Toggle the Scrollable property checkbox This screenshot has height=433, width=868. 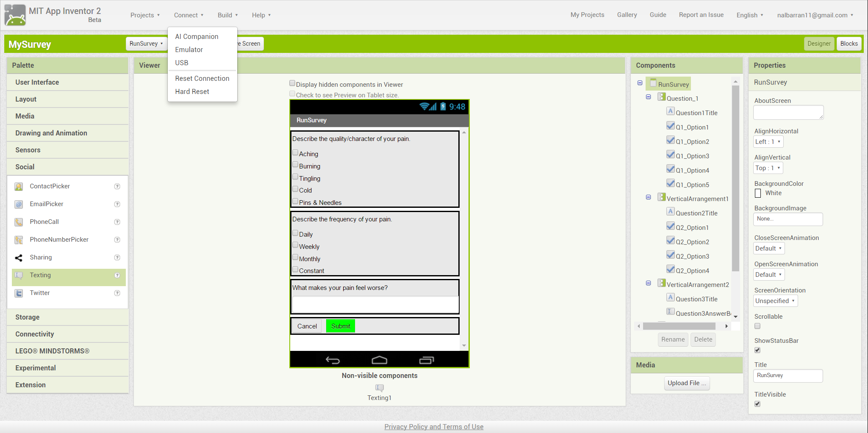click(757, 326)
